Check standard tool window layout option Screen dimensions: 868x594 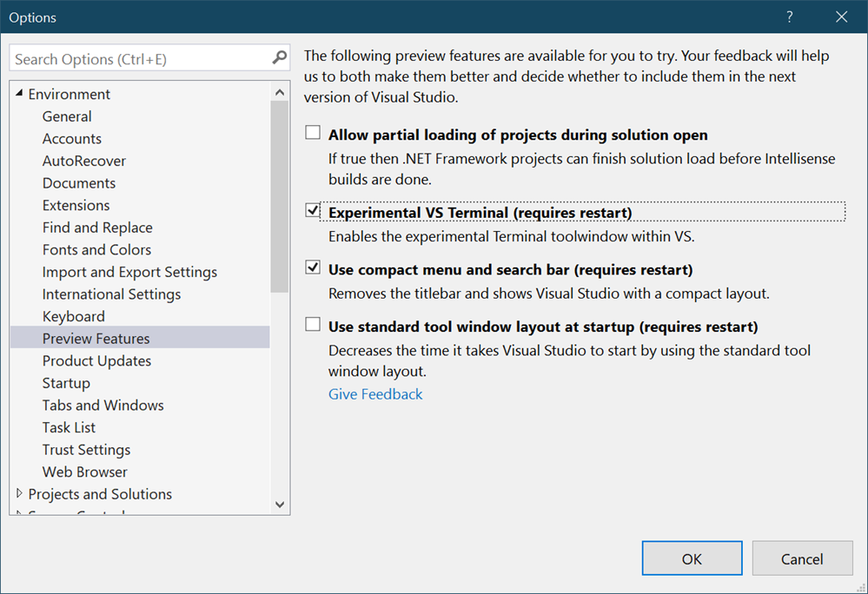313,325
